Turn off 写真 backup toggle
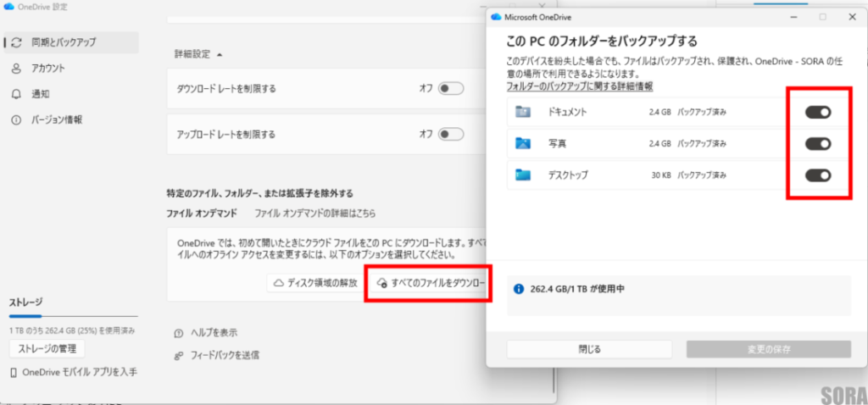The image size is (868, 405). (818, 144)
